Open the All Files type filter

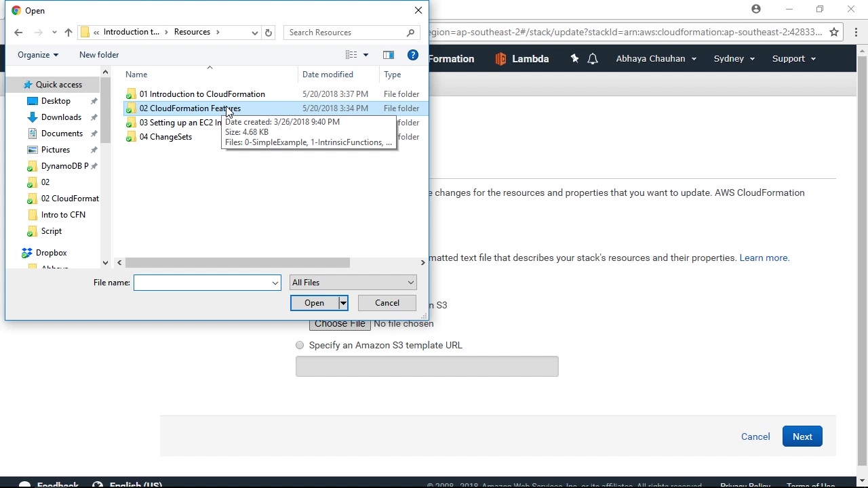coord(353,283)
